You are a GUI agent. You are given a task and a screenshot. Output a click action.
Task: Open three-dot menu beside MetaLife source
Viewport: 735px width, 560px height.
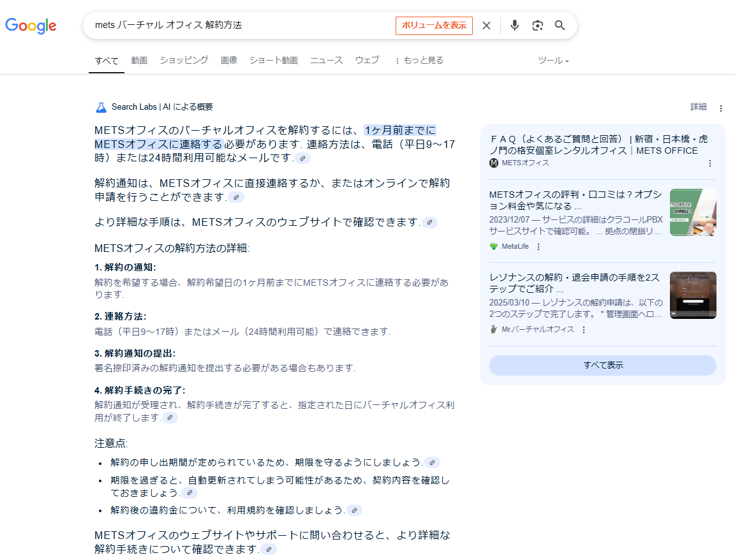[538, 246]
